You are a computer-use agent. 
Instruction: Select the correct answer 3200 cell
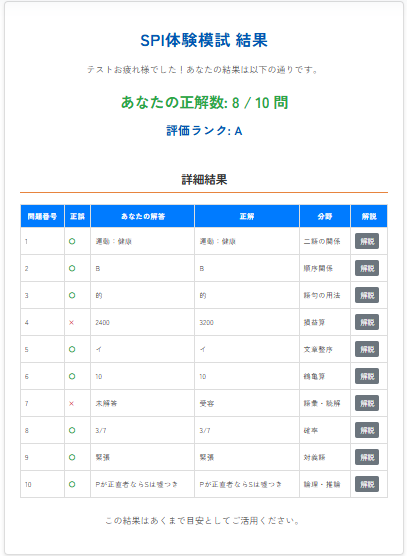click(247, 322)
